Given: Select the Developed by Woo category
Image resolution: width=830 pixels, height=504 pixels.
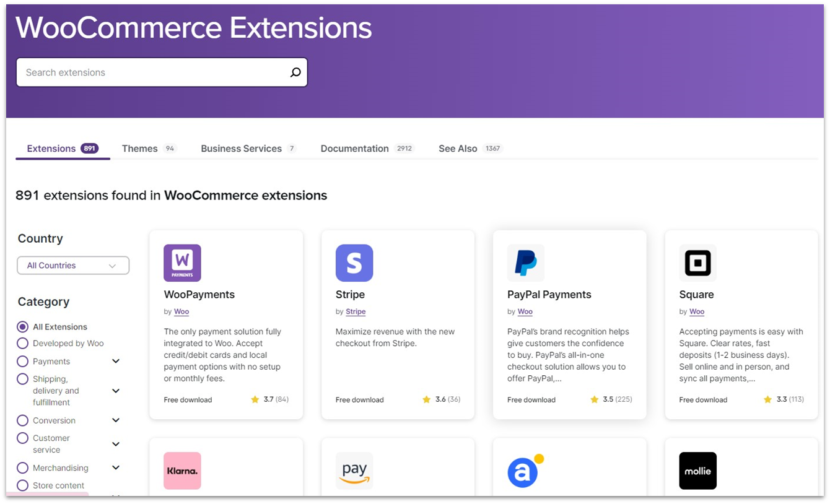Looking at the screenshot, I should coord(23,344).
